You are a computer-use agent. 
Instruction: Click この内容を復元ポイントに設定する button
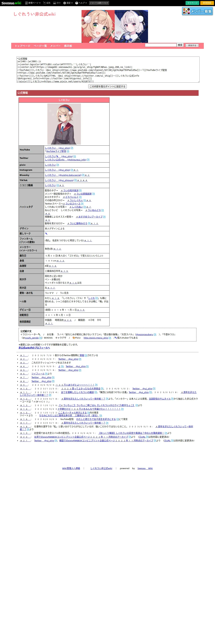tap(107, 86)
